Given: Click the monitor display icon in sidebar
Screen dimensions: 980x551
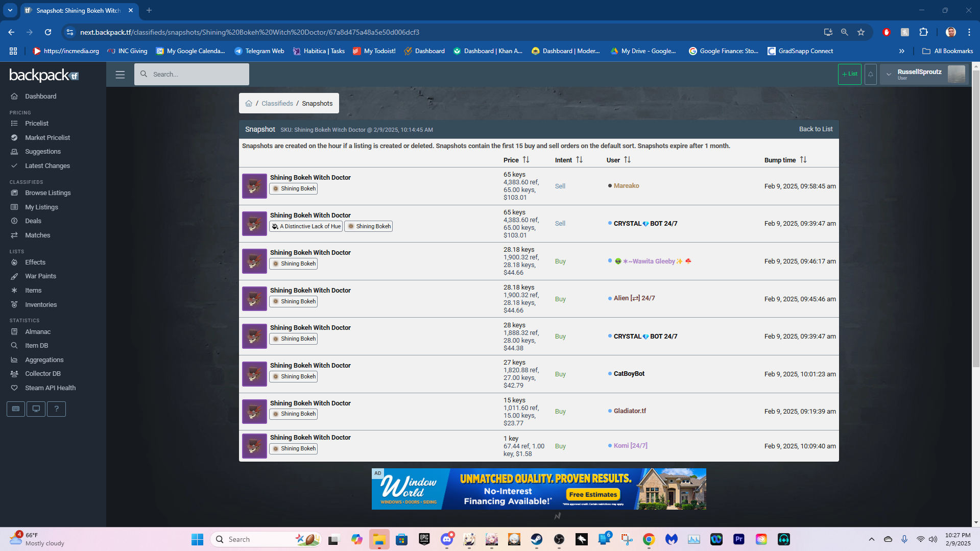Looking at the screenshot, I should (x=36, y=409).
